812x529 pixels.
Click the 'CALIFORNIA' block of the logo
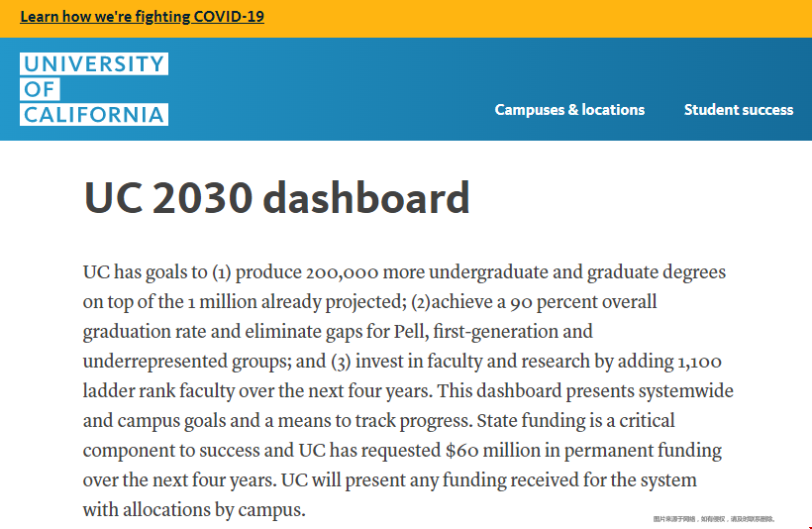[x=94, y=115]
